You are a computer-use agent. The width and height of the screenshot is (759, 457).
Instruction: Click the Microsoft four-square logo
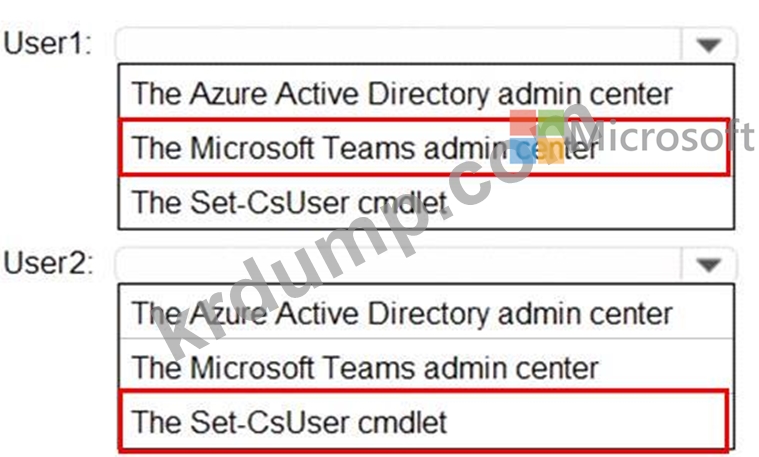coord(539,137)
